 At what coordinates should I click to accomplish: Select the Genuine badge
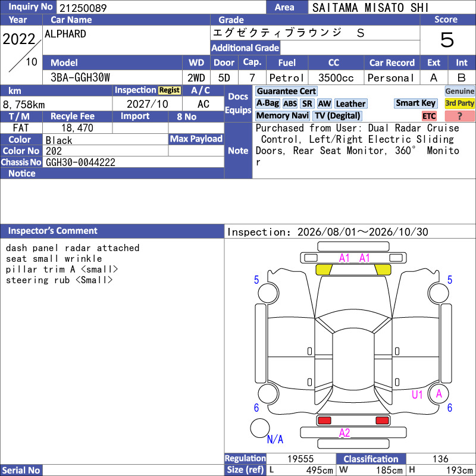pos(459,91)
